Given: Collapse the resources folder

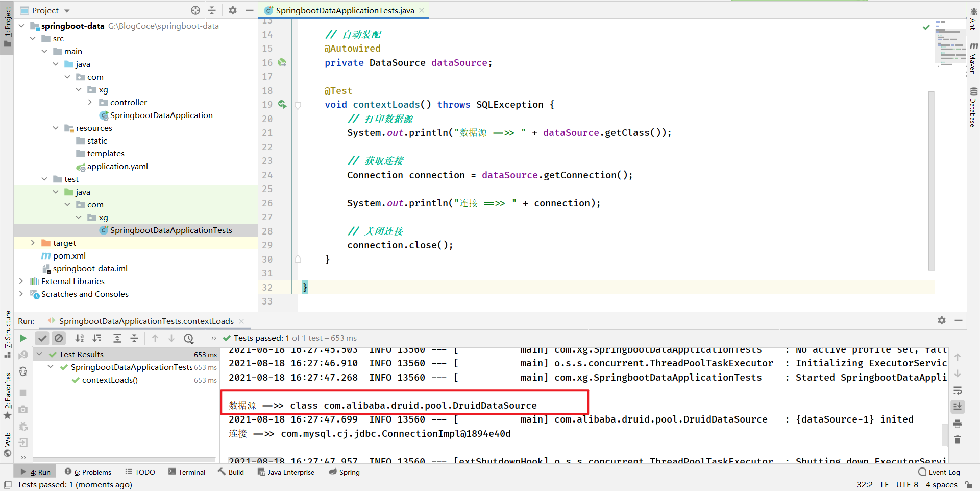Looking at the screenshot, I should click(x=56, y=128).
